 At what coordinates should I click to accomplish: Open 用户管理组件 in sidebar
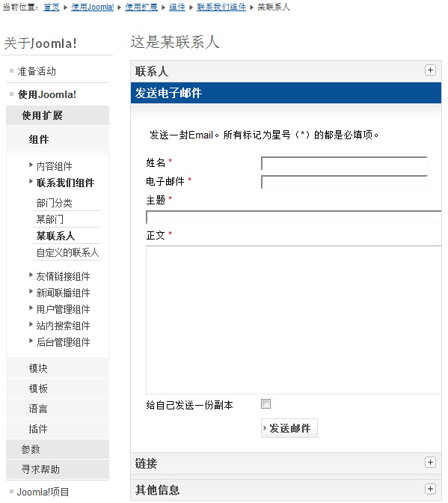tap(63, 309)
